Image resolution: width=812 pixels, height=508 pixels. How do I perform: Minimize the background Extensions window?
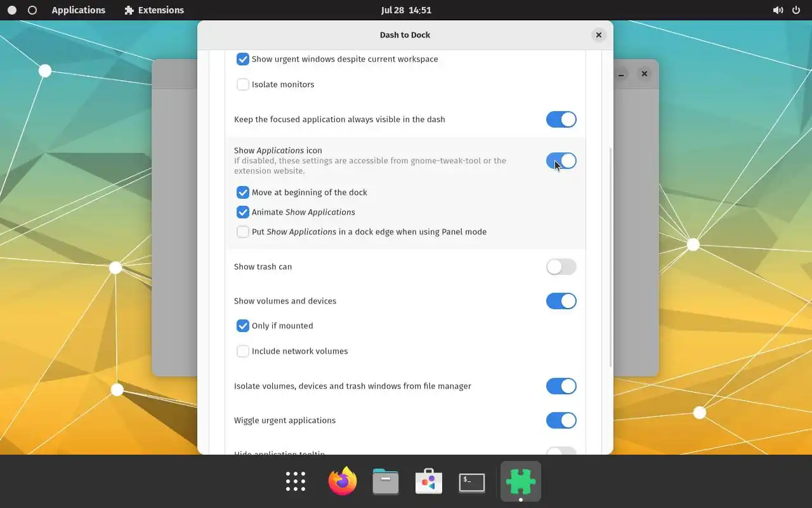621,74
